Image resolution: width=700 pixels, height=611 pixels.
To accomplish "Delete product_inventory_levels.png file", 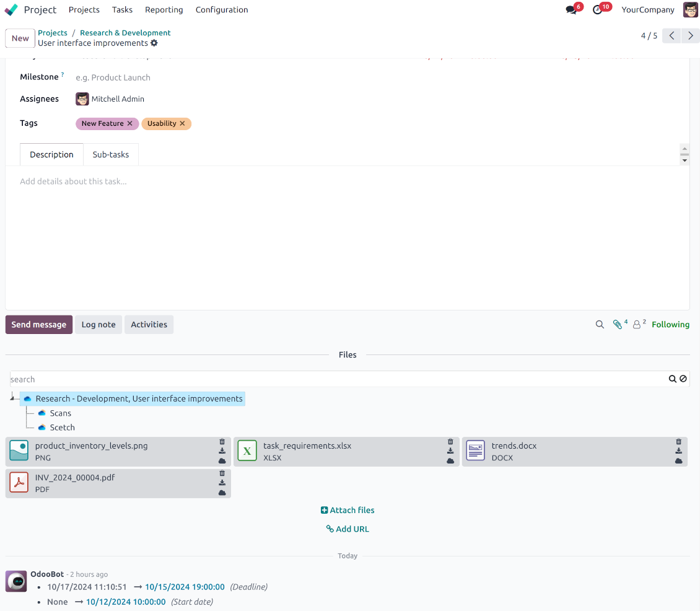I will click(222, 442).
